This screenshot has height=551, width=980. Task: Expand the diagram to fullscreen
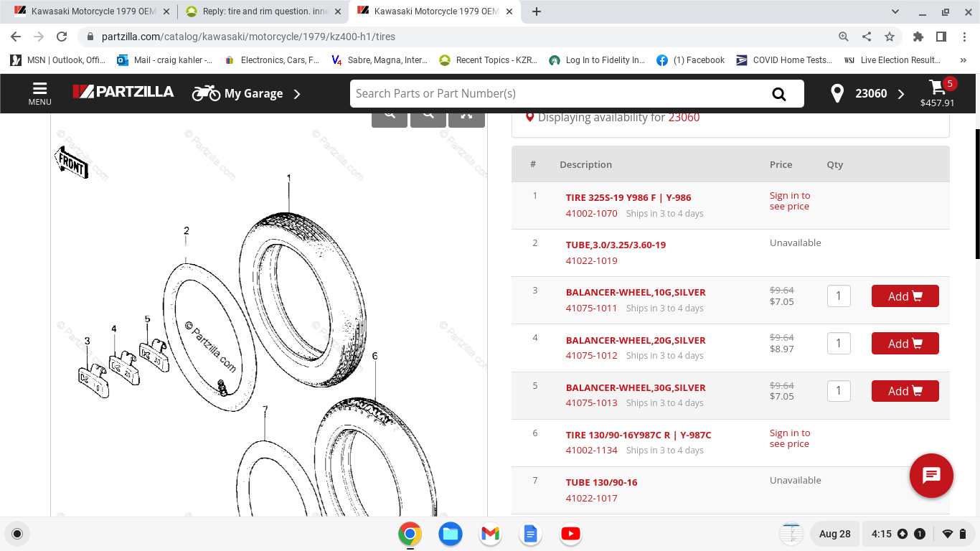click(466, 115)
